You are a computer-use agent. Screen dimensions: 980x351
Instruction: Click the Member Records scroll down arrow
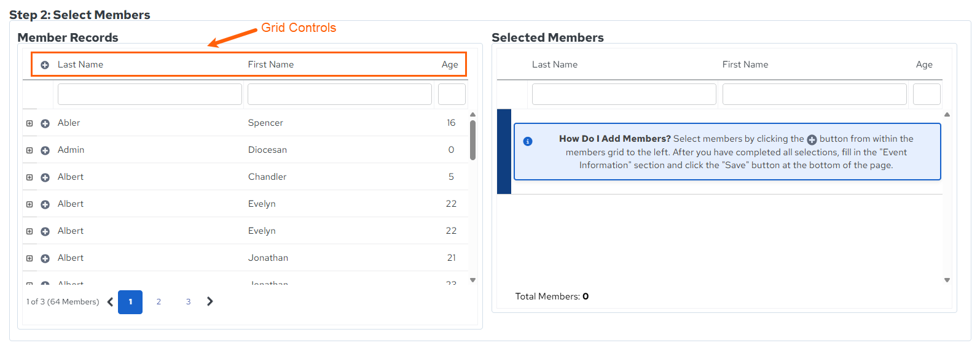point(472,280)
